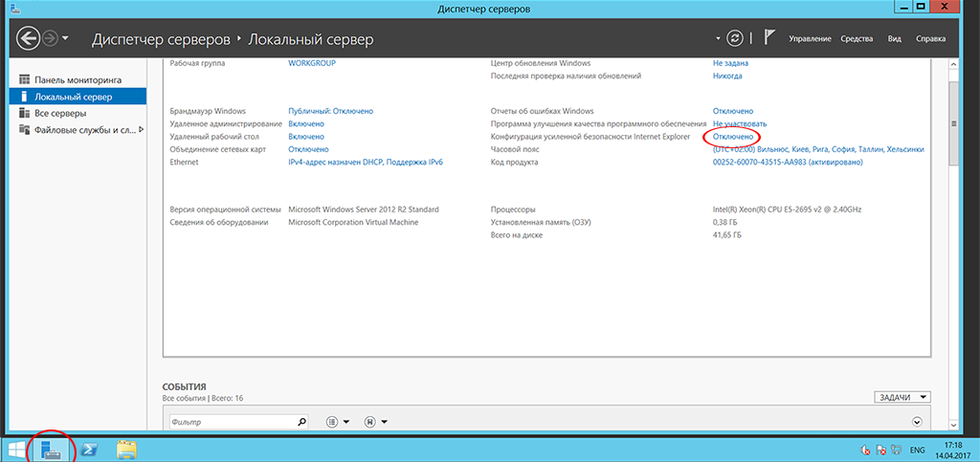Open Server Manager from the taskbar
Image resolution: width=980 pixels, height=462 pixels.
point(51,450)
